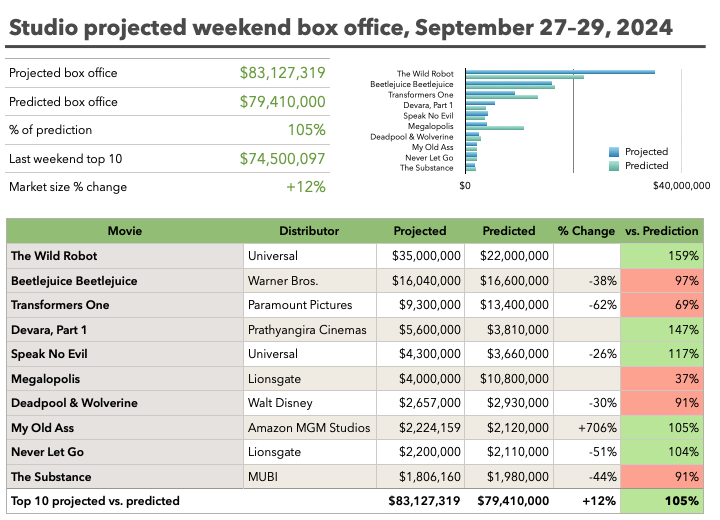
Task: Click the $16,040,000 projected cell
Action: (421, 281)
